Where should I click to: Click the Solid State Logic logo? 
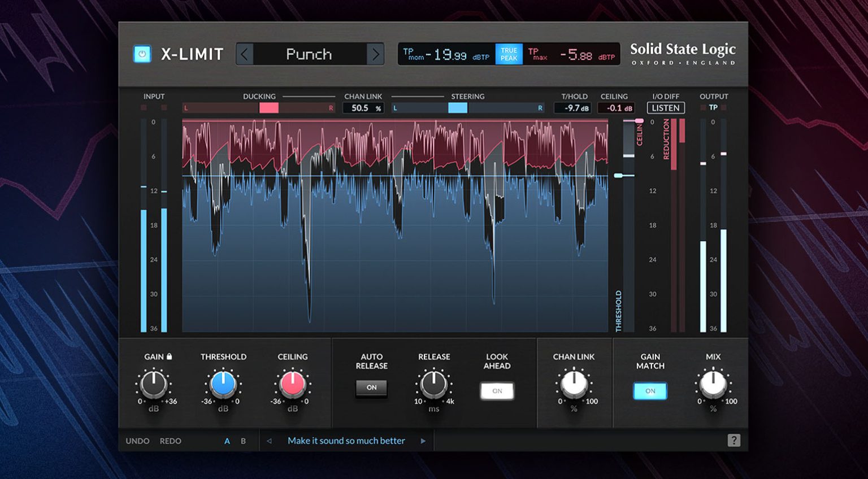click(x=683, y=54)
